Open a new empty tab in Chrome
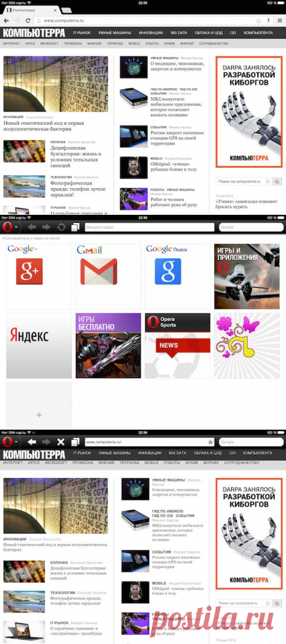The height and width of the screenshot is (644, 286). [x=66, y=10]
